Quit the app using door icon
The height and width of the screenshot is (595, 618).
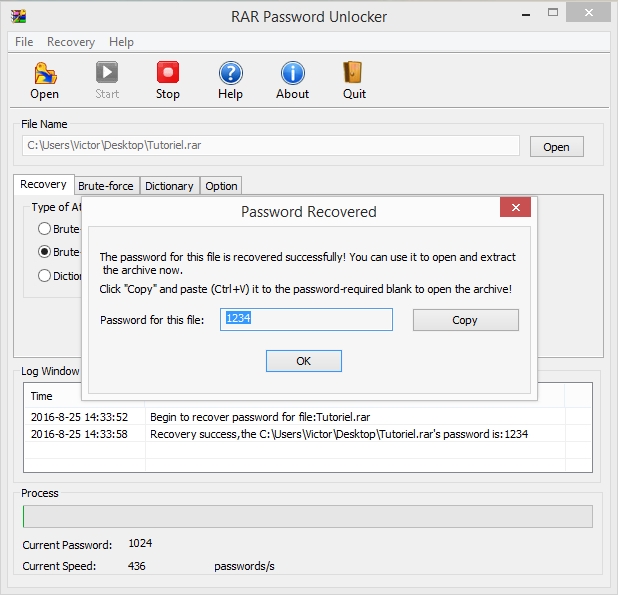click(353, 73)
